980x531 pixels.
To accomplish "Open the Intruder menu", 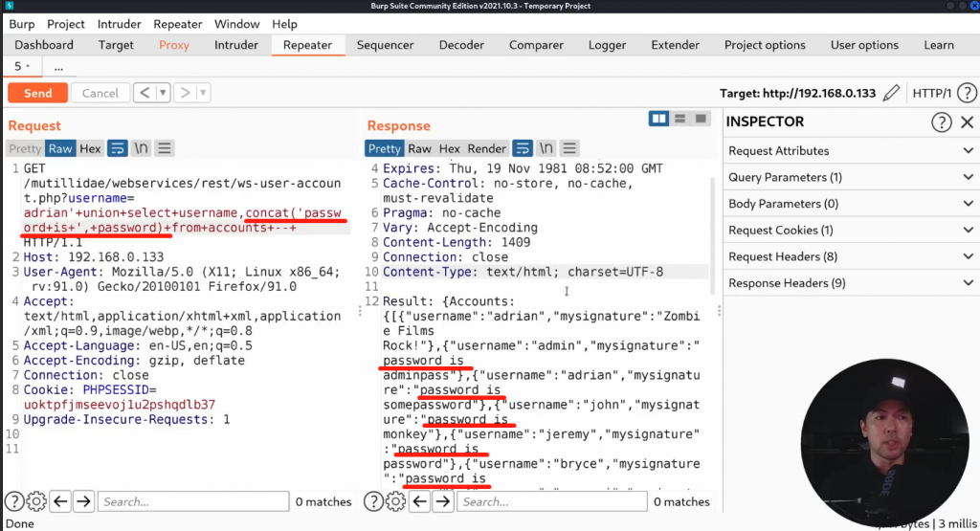I will (119, 24).
